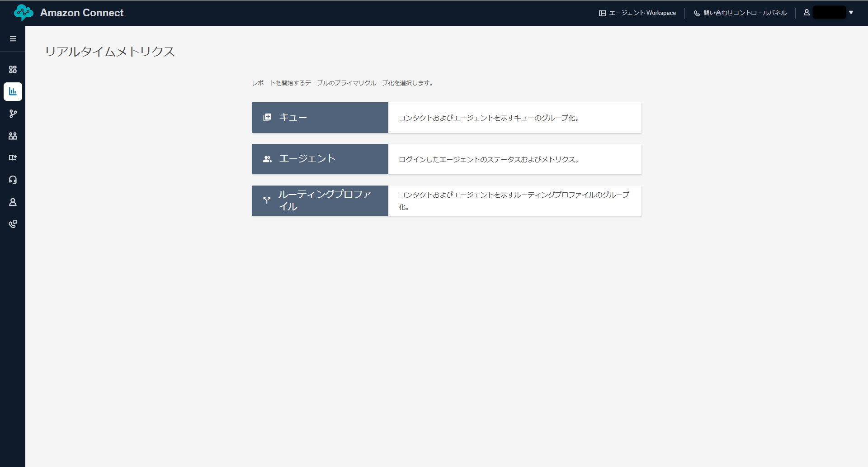Screen dimensions: 868x467
Task: Open the single person profile sidebar icon
Action: pyautogui.click(x=13, y=202)
